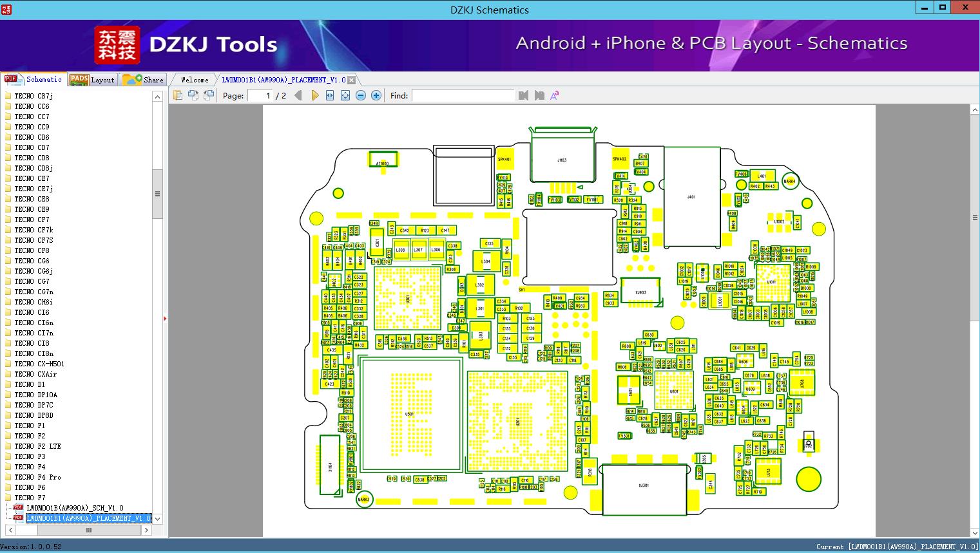
Task: Open the Share tab
Action: coord(144,80)
